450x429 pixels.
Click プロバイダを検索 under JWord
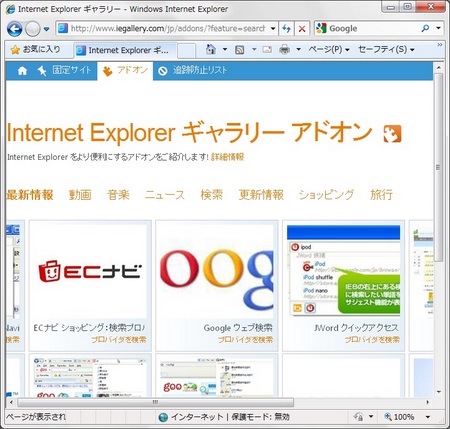tap(372, 340)
